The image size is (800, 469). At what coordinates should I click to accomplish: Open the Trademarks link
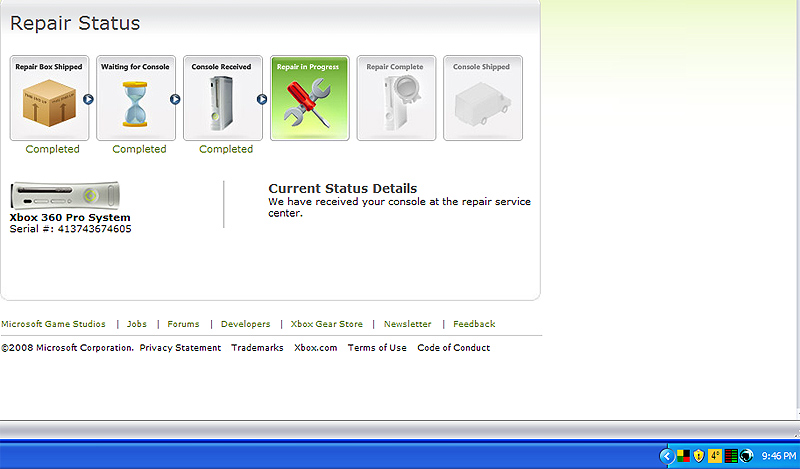(x=257, y=348)
